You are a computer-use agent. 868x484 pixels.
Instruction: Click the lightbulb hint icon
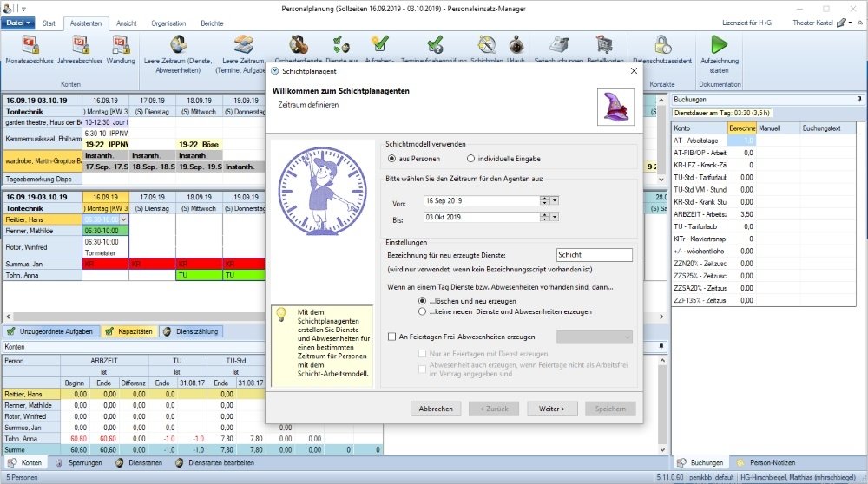click(x=281, y=315)
